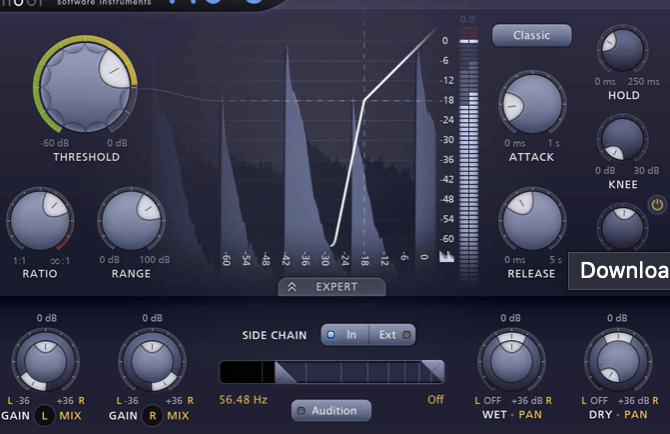Click the 0 dB value above Dry knob

pos(617,318)
